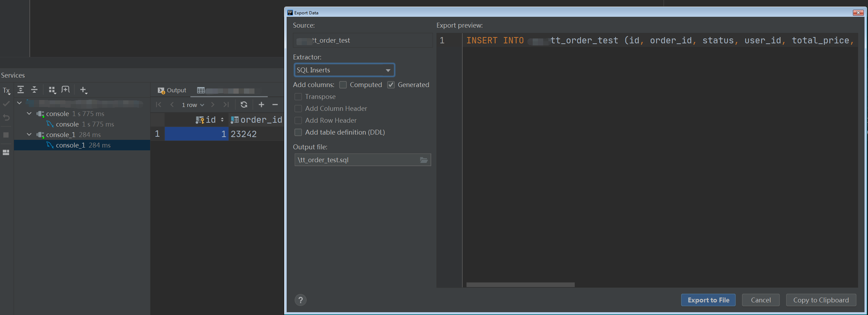Collapse the console_1 group node
Viewport: 868px width, 315px height.
coord(29,135)
